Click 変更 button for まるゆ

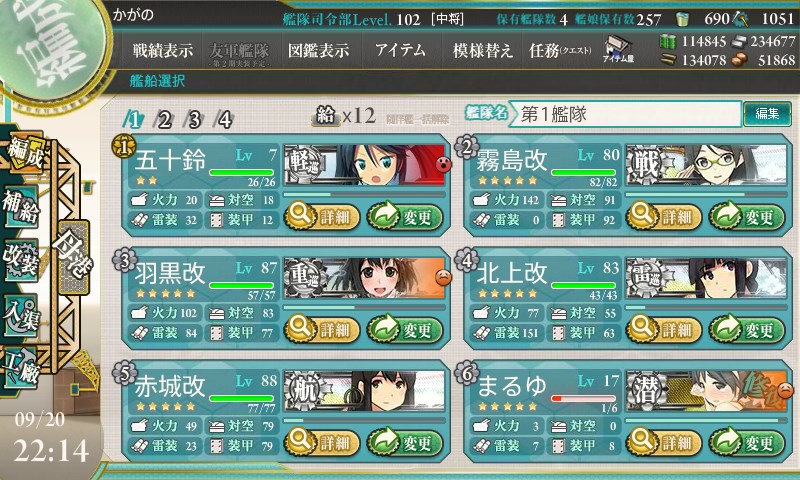747,442
